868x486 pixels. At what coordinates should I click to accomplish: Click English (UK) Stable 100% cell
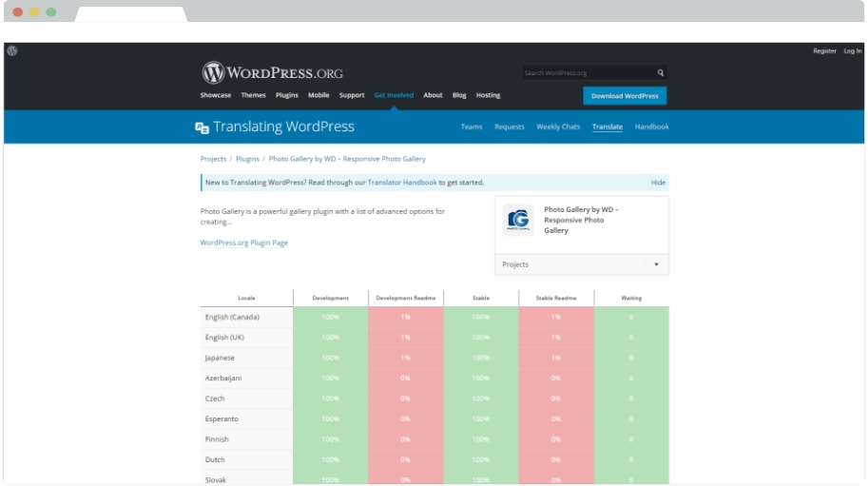click(x=481, y=337)
